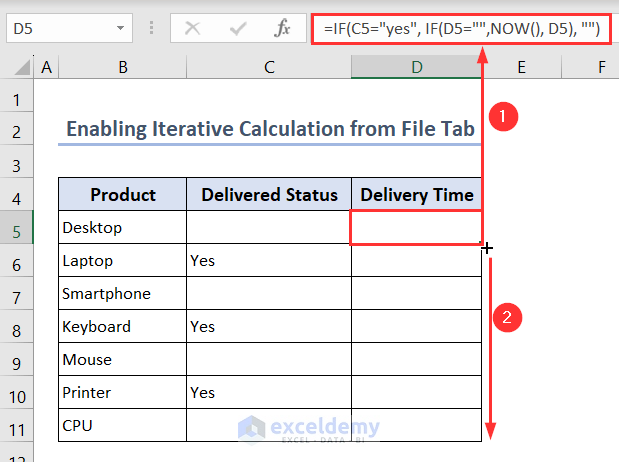619x462 pixels.
Task: Click the Cancel (X) formula bar icon
Action: click(193, 28)
